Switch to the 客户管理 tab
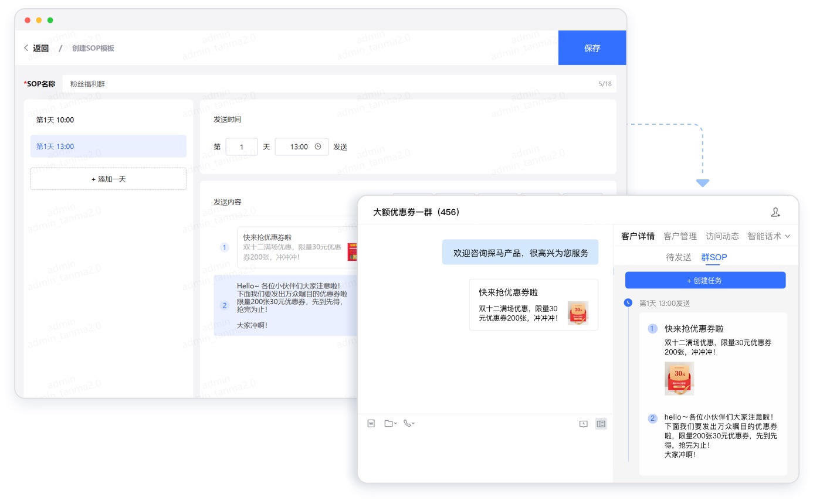The width and height of the screenshot is (813, 504). [679, 237]
